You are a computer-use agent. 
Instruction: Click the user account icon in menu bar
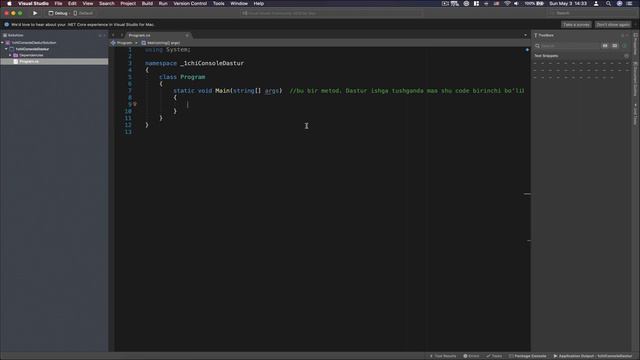coord(596,3)
